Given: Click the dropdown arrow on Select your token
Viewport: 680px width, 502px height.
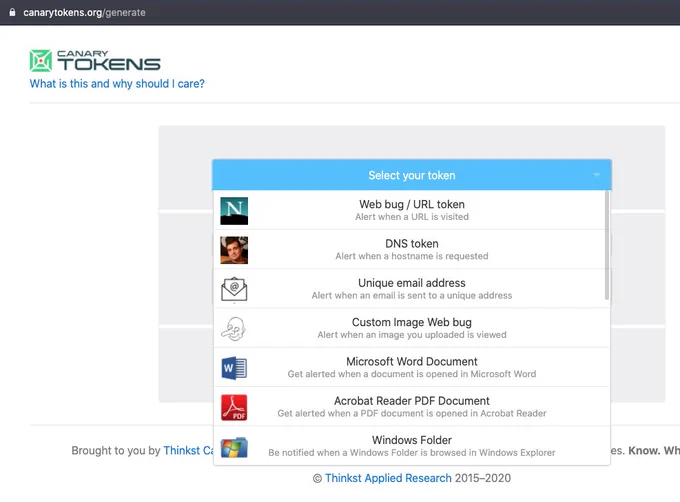Looking at the screenshot, I should click(x=596, y=175).
